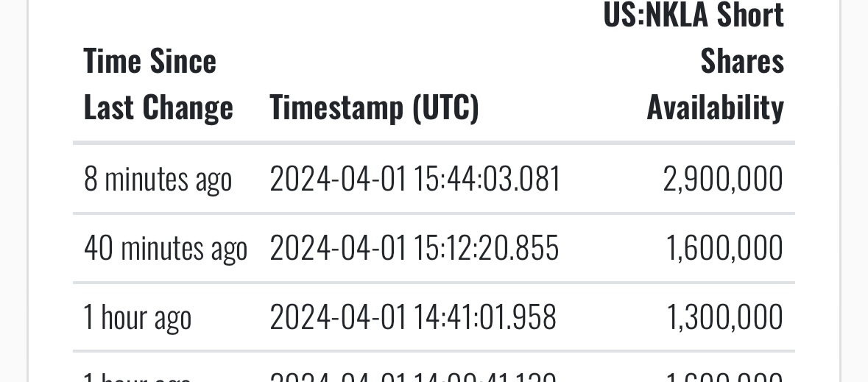Click the divider below the 1,300,000 row
Screen dimensions: 868x382
coord(434,351)
